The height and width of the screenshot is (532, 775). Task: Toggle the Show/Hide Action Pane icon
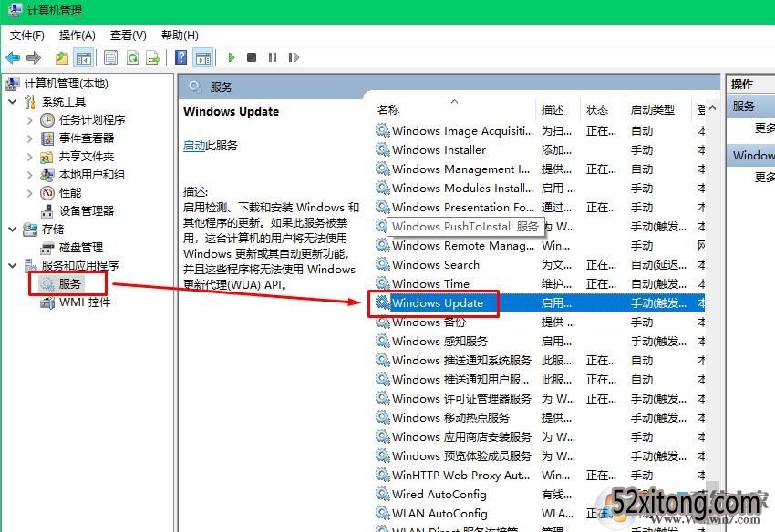point(203,57)
